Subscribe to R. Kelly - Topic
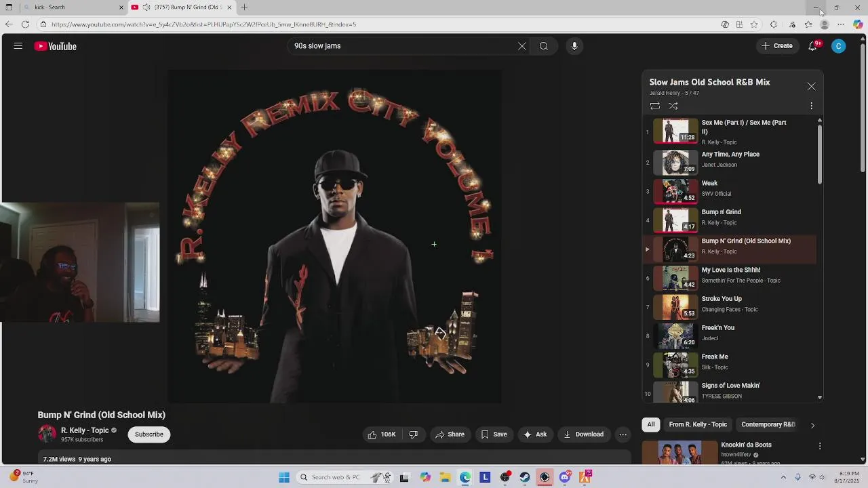This screenshot has width=868, height=488. [149, 434]
